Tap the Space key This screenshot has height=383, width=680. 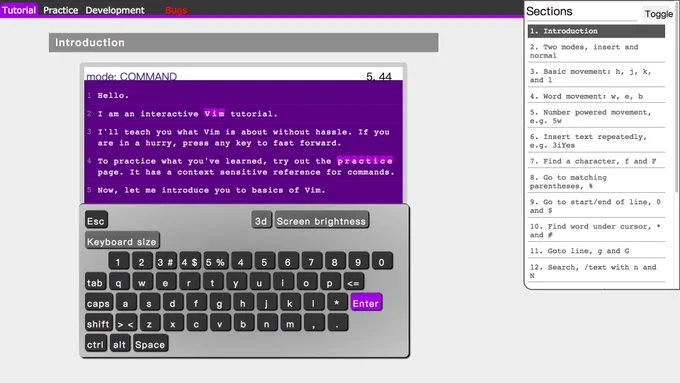pyautogui.click(x=150, y=344)
